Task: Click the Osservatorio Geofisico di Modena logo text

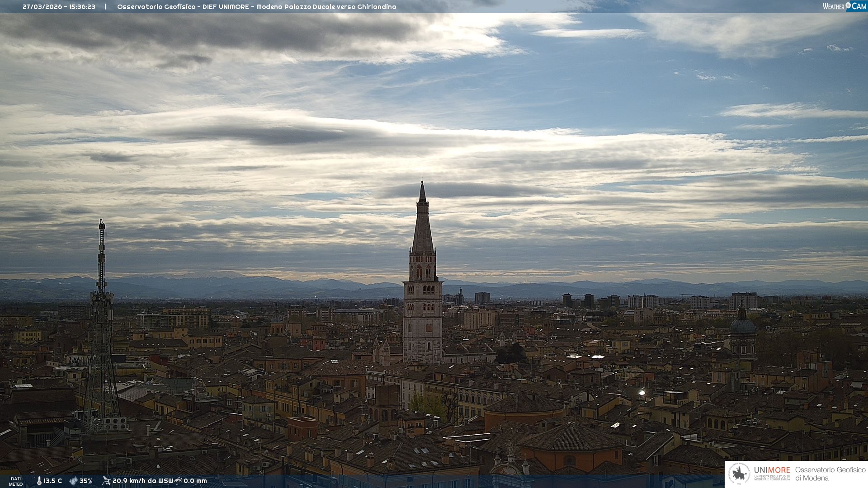Action: (830, 474)
